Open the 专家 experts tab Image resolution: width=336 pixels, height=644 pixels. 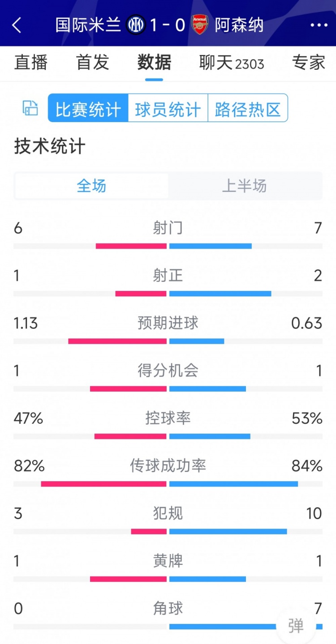point(308,63)
